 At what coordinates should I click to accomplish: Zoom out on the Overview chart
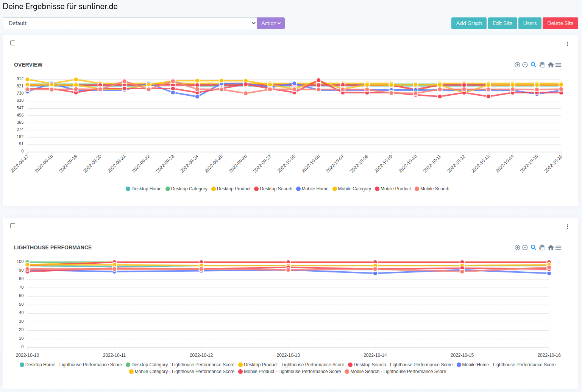coord(525,65)
